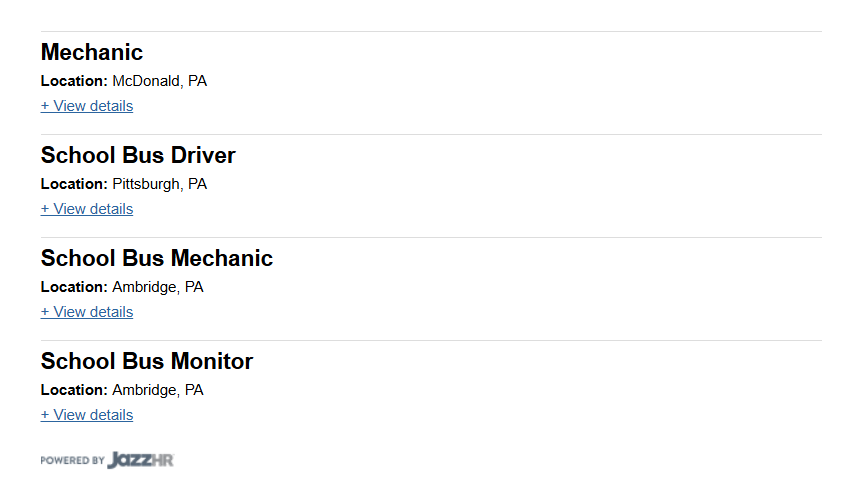Click the JazzHR logo

(140, 460)
